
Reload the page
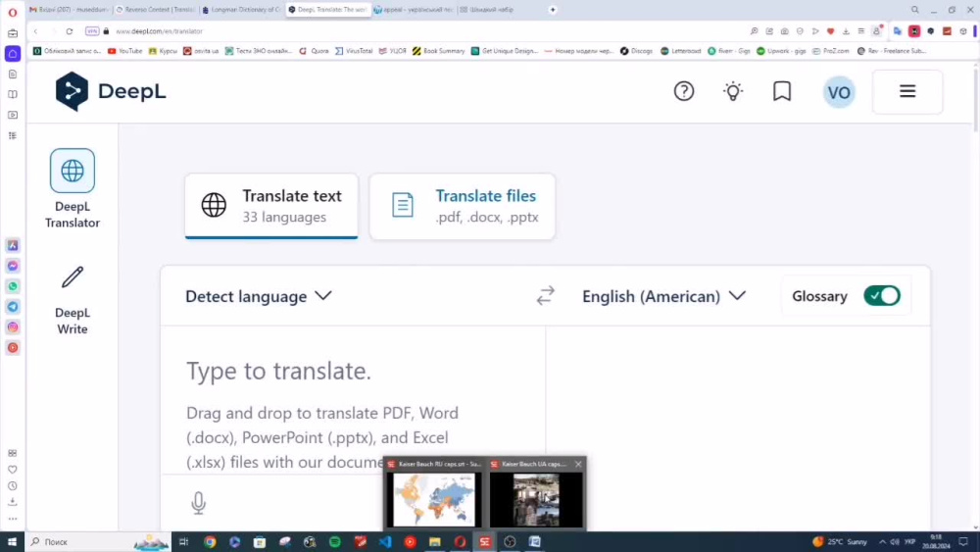pyautogui.click(x=70, y=31)
